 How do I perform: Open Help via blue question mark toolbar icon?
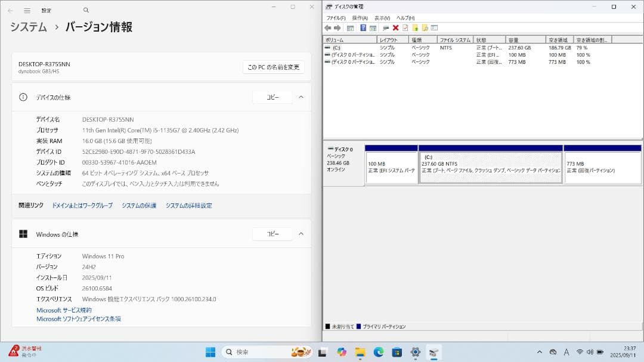click(363, 27)
